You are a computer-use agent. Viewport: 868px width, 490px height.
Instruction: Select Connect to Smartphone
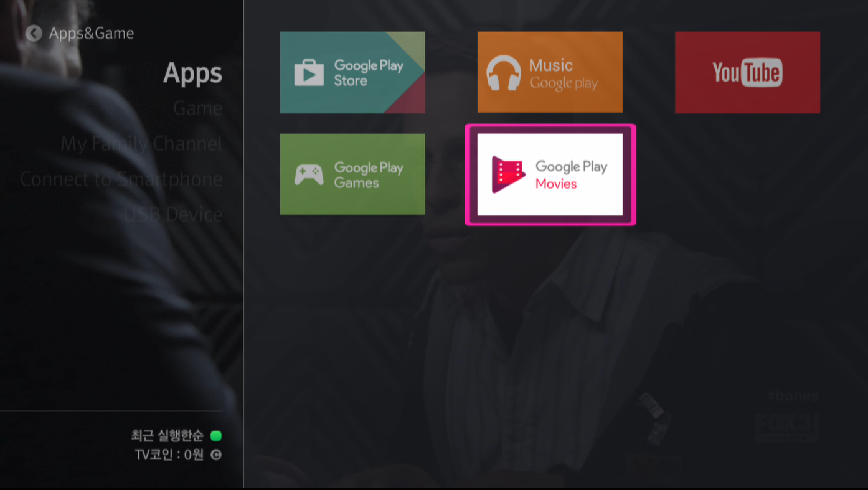coord(121,179)
